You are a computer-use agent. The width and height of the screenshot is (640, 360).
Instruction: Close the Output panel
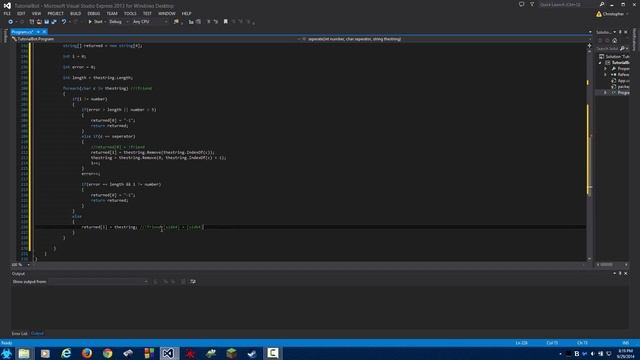tap(626, 273)
